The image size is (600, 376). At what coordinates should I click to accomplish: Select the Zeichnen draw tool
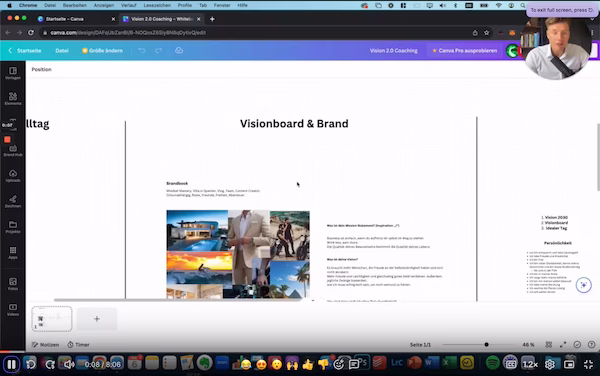coord(13,201)
